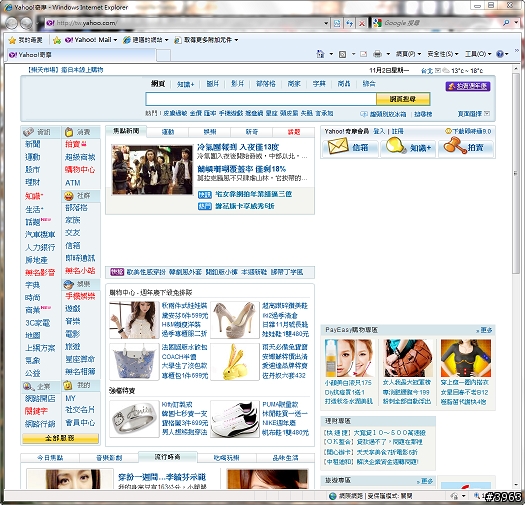Open the Help icon dropdown arrow
The width and height of the screenshot is (525, 505).
point(507,54)
